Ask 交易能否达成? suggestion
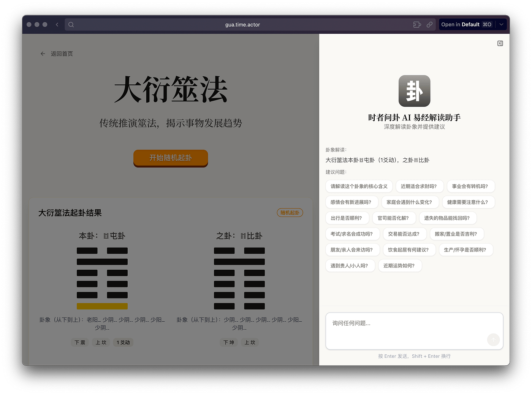The width and height of the screenshot is (532, 395). click(x=404, y=234)
